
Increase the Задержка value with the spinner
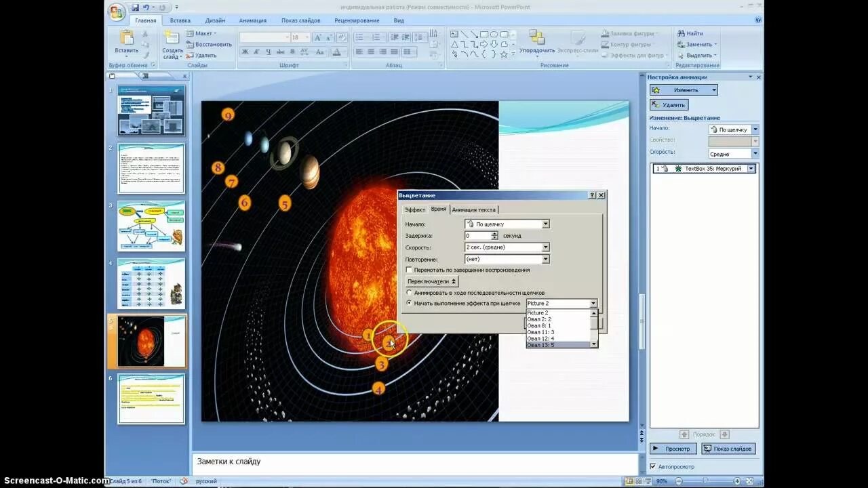(x=494, y=233)
